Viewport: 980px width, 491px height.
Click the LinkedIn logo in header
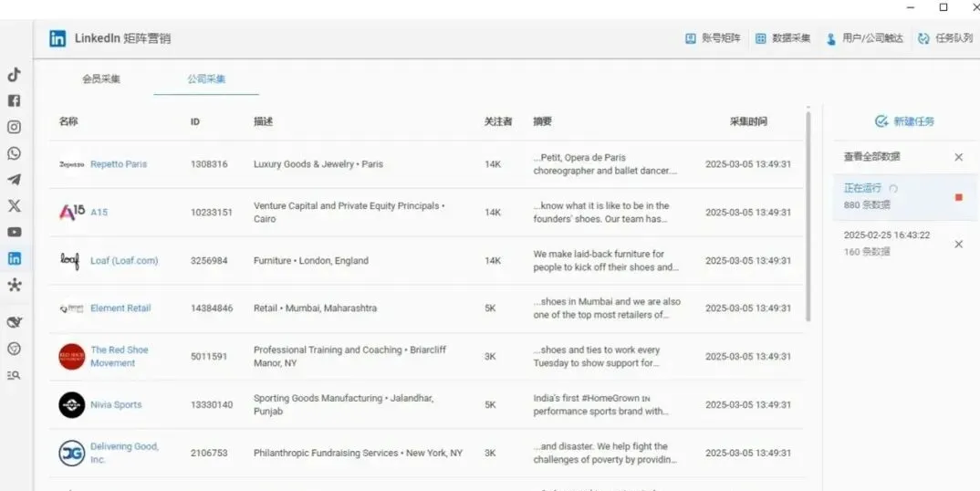(x=57, y=38)
